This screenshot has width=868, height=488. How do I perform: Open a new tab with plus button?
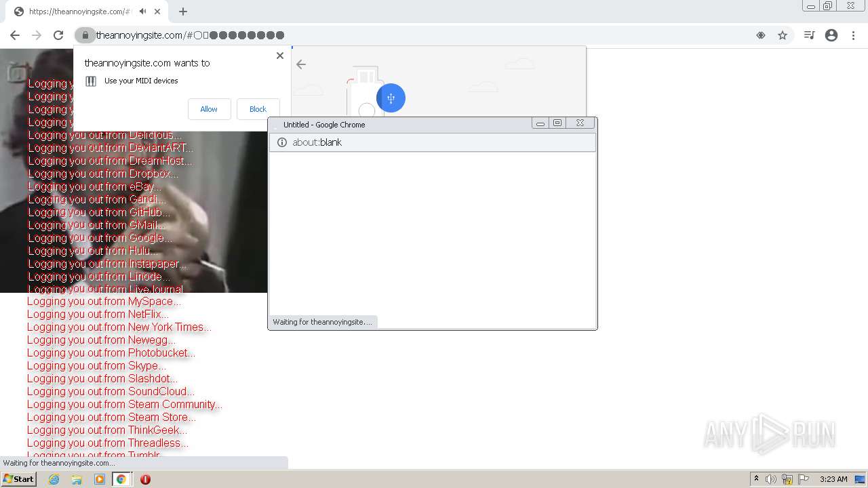pyautogui.click(x=183, y=12)
